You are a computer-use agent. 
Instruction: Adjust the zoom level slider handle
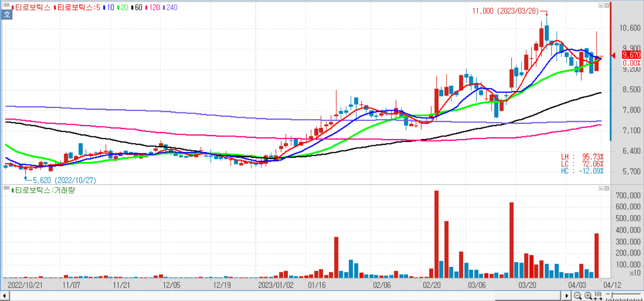point(612,295)
